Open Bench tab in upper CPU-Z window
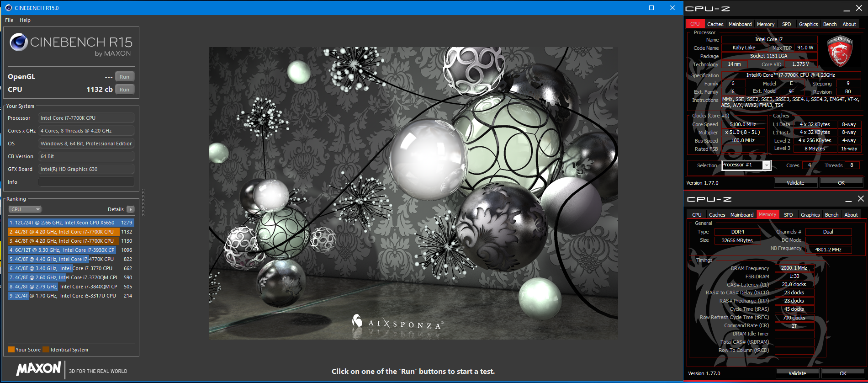868x383 pixels. coord(830,24)
